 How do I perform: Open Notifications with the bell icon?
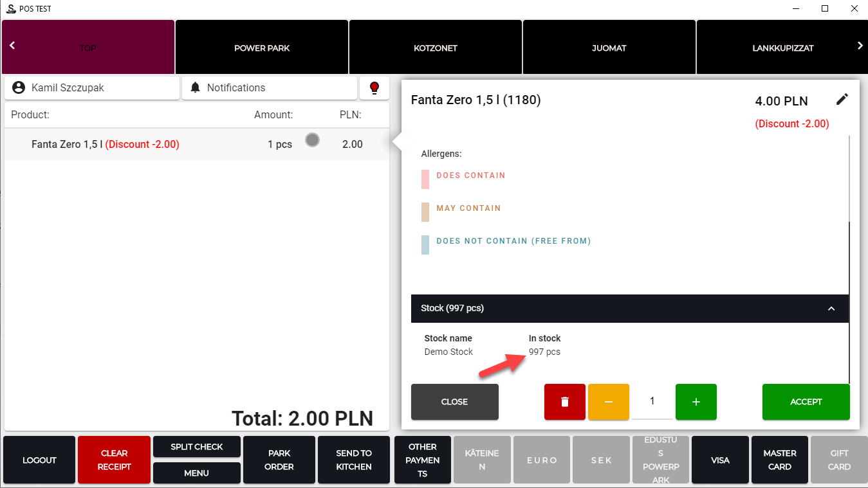(x=269, y=88)
